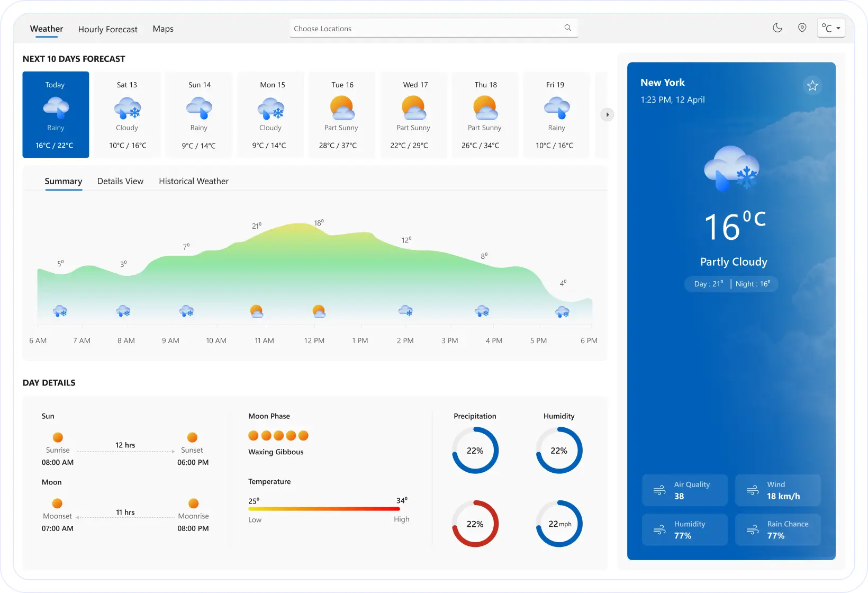Select the Today forecast card
868x593 pixels.
(56, 115)
